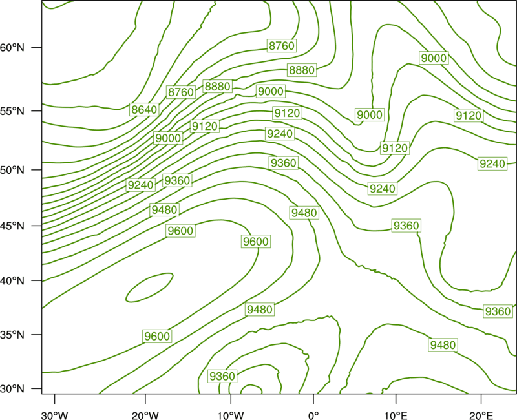The width and height of the screenshot is (517, 420).
Task: Click the 10°W longitude axis label
Action: 231,415
